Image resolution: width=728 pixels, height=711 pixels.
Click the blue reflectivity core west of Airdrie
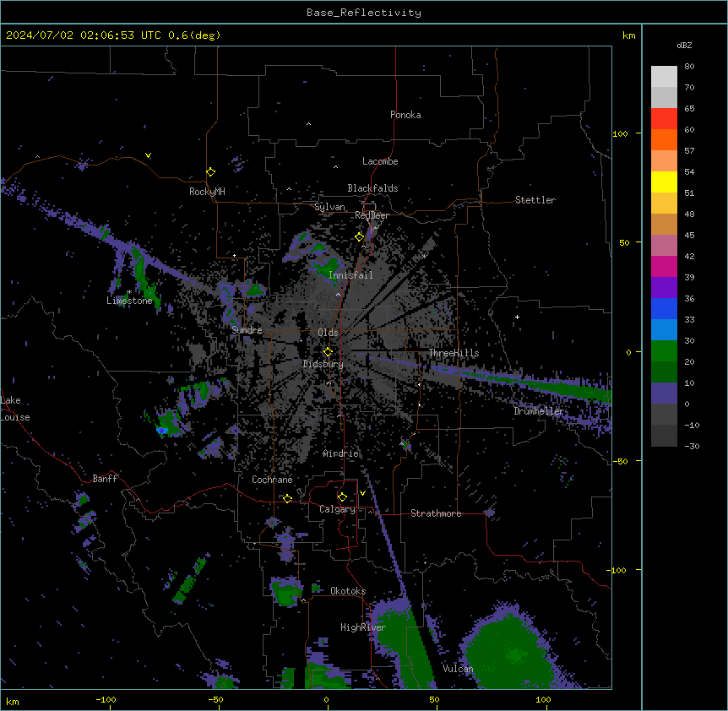[161, 431]
